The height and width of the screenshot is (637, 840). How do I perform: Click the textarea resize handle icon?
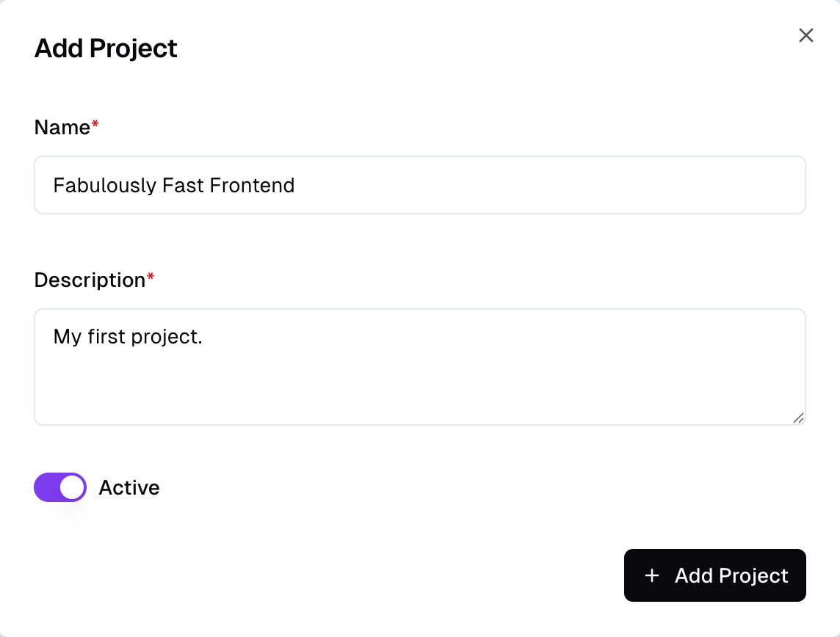(x=799, y=418)
